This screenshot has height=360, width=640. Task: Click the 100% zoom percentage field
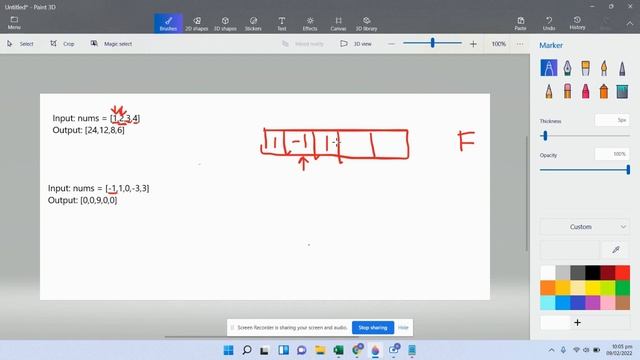[498, 44]
